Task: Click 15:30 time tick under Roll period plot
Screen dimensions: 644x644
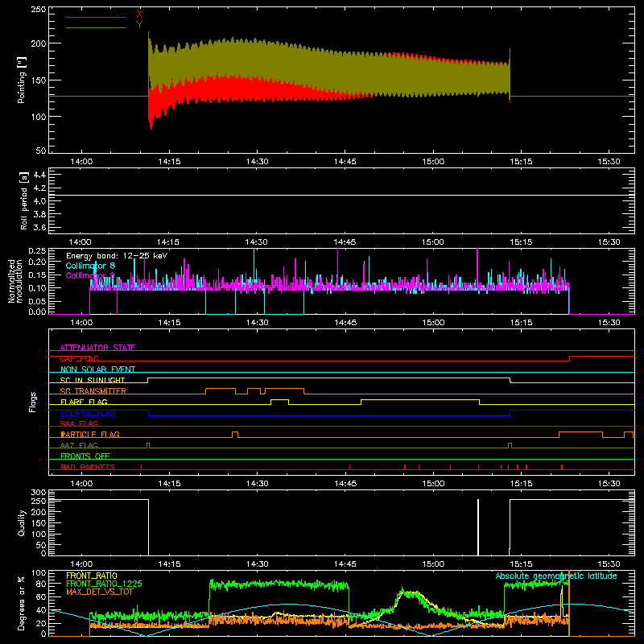Action: tap(609, 242)
